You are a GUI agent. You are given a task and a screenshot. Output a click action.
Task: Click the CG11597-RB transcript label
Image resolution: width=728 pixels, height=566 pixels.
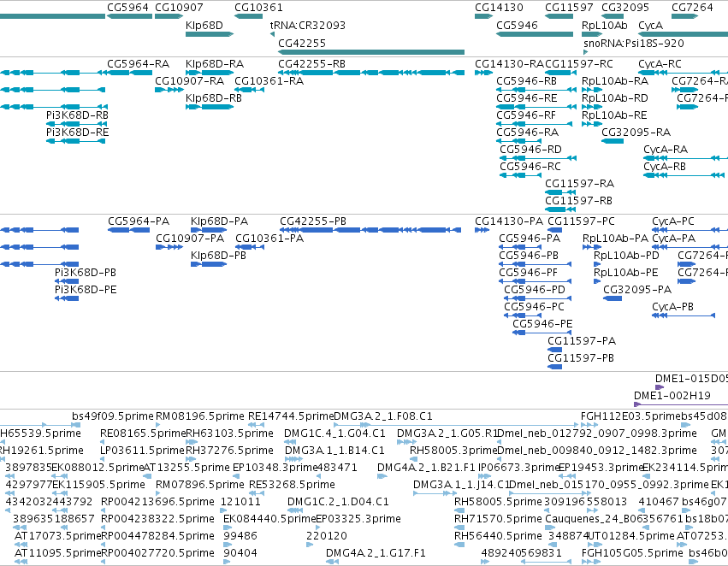[x=578, y=200]
